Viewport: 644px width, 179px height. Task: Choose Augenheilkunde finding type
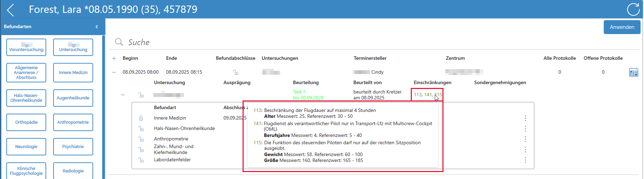point(73,98)
